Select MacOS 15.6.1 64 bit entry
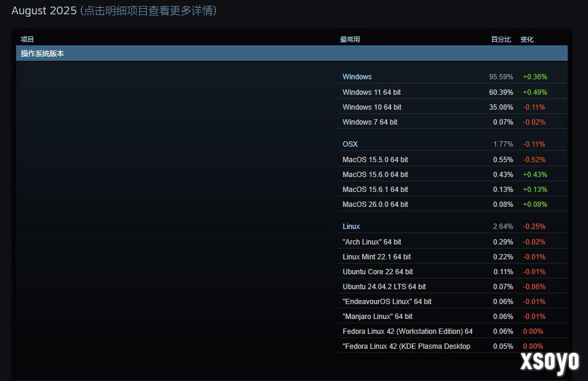Viewport: 588px width, 381px height. point(452,190)
